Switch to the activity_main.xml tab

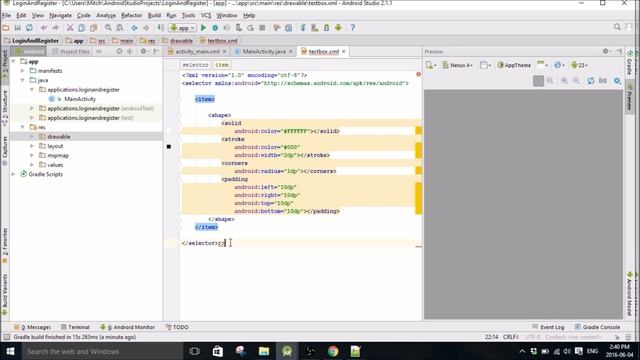197,51
